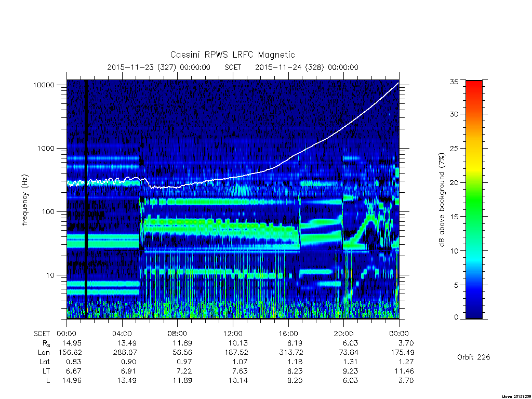The height and width of the screenshot is (399, 532).
Task: Select end timestamp "2015-11-24 (328) 00:00:00"
Action: [x=307, y=67]
